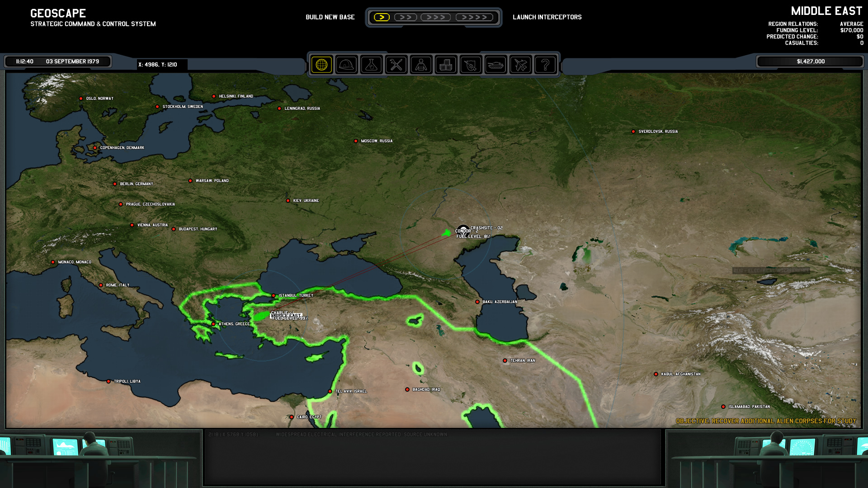Click the Moscow, Russia city marker
The width and height of the screenshot is (868, 488).
click(x=356, y=141)
